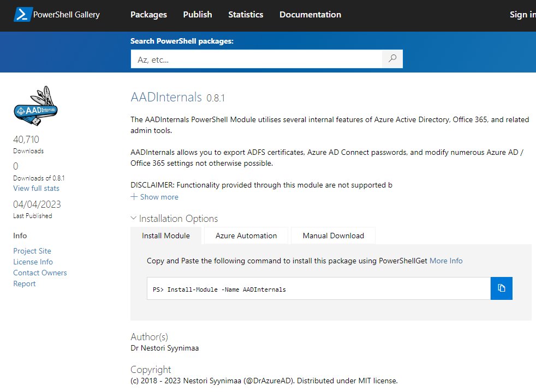Click the 04/04/2023 last published date
Image resolution: width=536 pixels, height=392 pixels.
37,204
